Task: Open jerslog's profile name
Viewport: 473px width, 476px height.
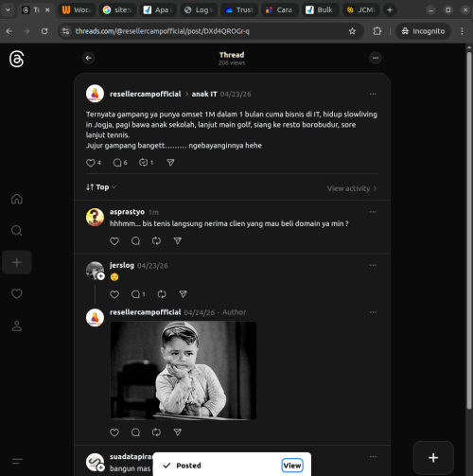Action: pyautogui.click(x=122, y=265)
